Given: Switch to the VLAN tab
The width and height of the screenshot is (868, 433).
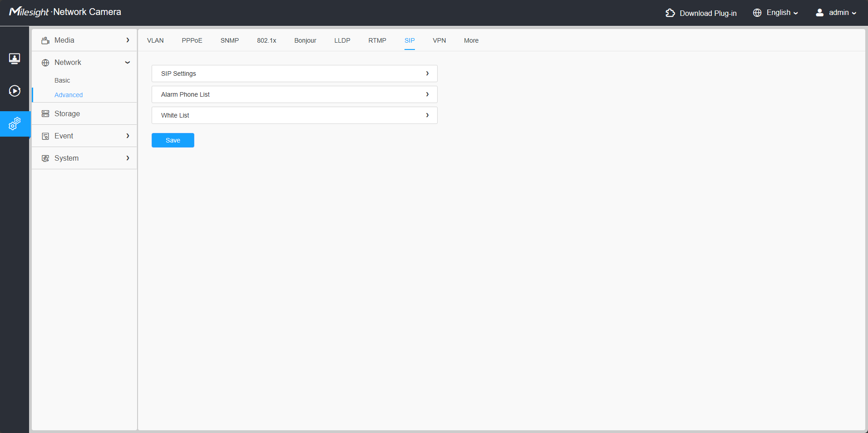Looking at the screenshot, I should [x=155, y=40].
